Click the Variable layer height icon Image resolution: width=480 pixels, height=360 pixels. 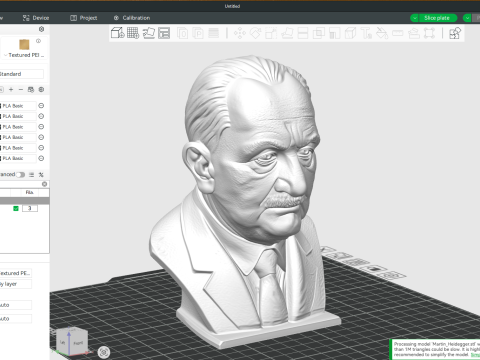(214, 33)
